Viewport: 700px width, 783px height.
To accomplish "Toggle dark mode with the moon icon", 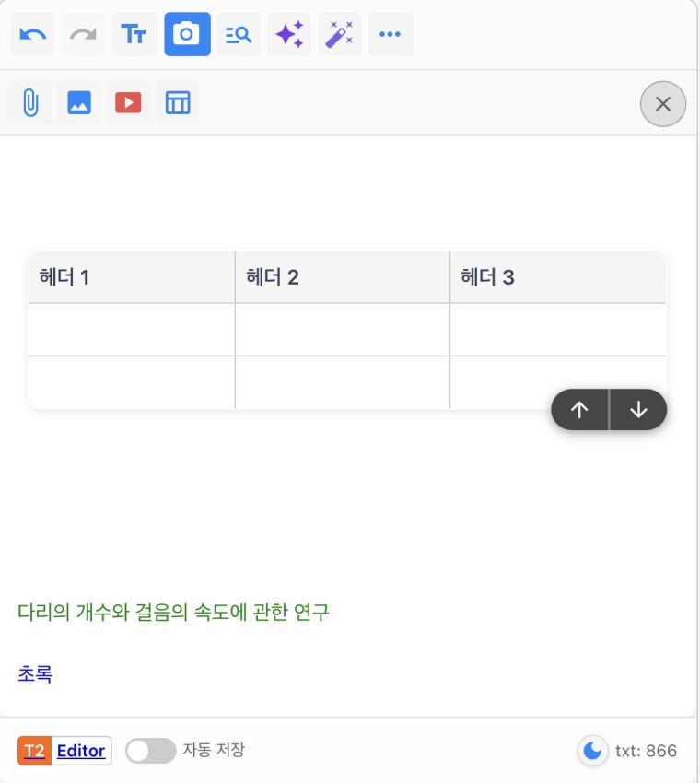I will [592, 751].
